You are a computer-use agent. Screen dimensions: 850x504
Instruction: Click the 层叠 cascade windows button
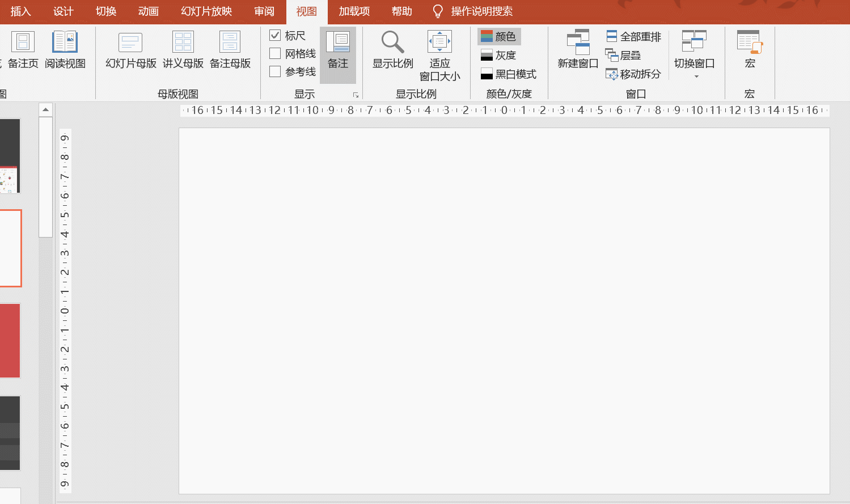623,55
